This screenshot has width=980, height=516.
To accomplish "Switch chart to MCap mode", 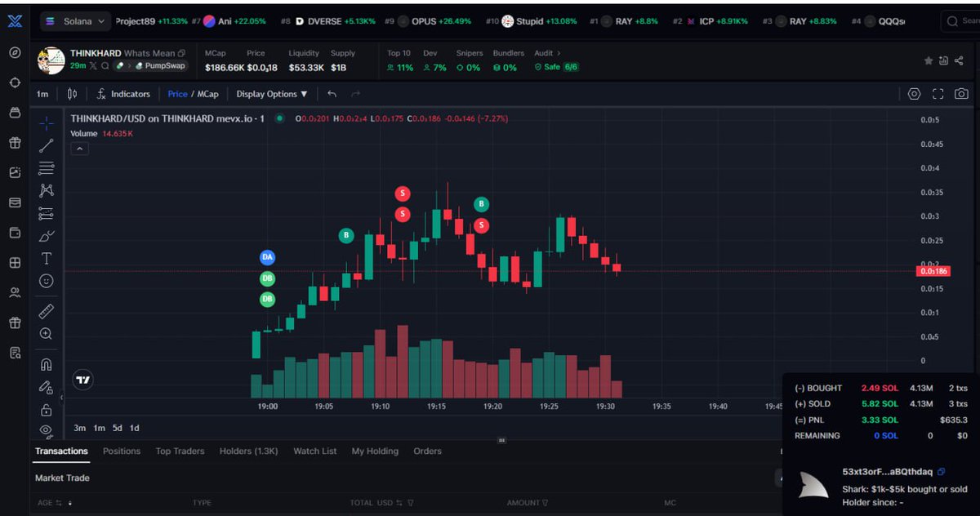I will point(207,94).
